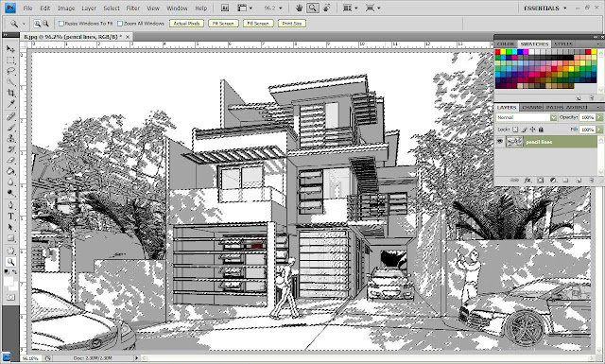This screenshot has height=364, width=605.
Task: Toggle Lock all padlock icon
Action: pos(541,130)
